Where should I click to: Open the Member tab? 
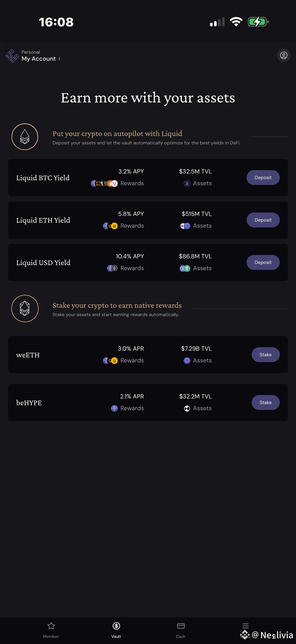pyautogui.click(x=51, y=630)
